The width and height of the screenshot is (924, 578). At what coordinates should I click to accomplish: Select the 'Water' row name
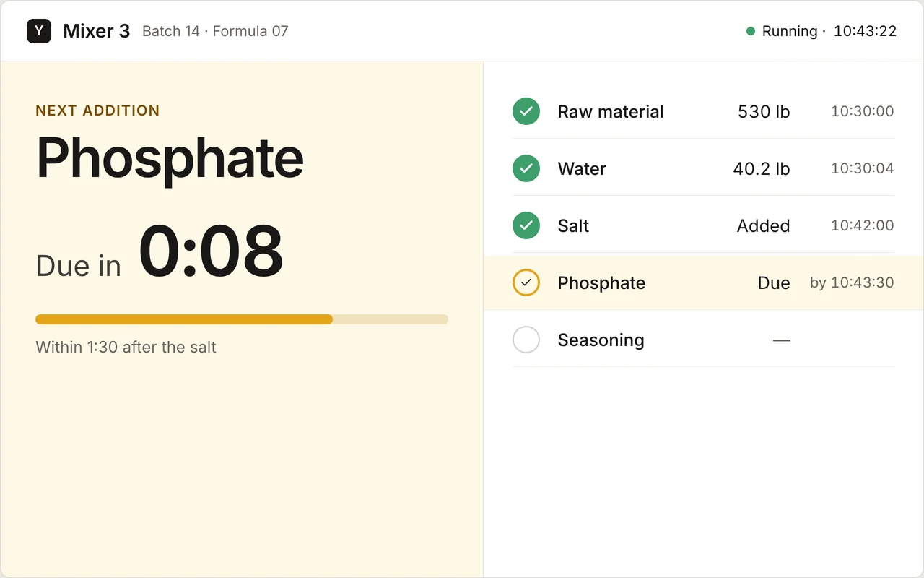click(582, 168)
